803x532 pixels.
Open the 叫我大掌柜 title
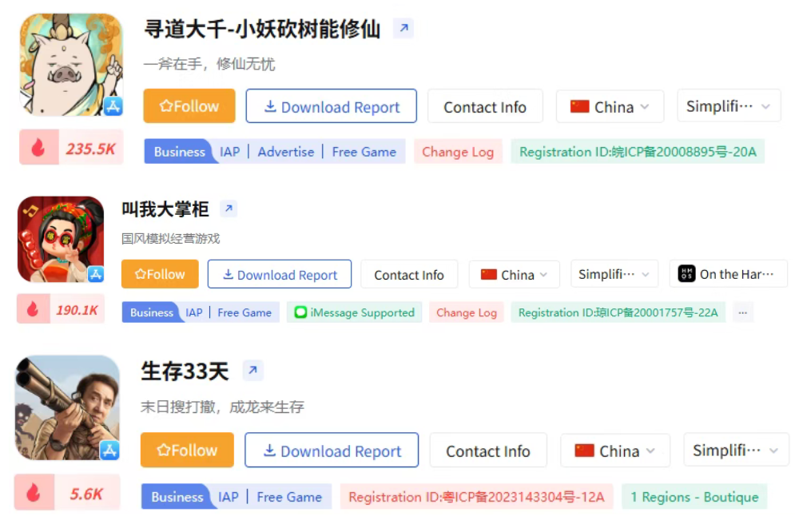(x=165, y=209)
